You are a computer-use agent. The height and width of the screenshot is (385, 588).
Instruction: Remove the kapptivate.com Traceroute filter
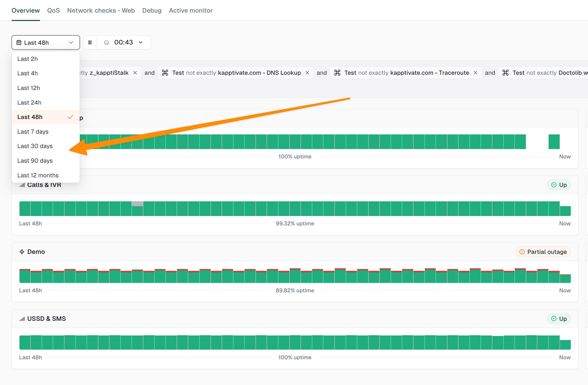pos(476,73)
